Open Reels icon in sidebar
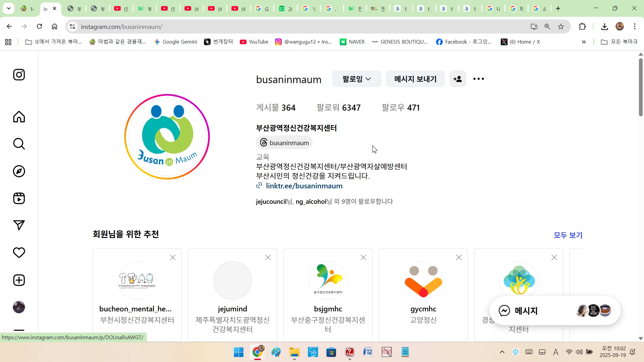The image size is (644, 362). [x=19, y=198]
